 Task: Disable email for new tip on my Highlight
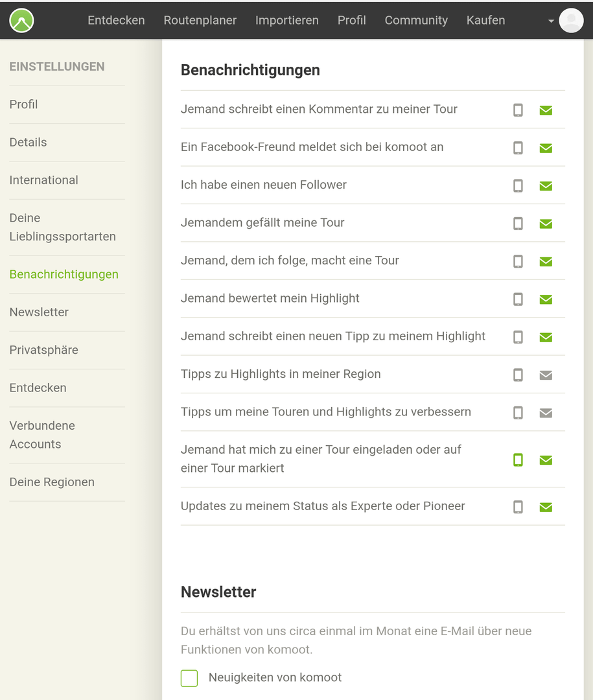[x=546, y=337]
